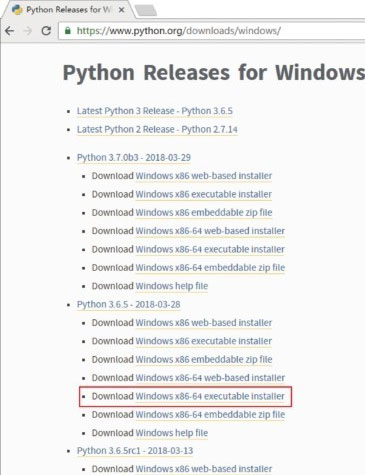Download highlighted 3.6.5 x86-64 executable installer
Image resolution: width=365 pixels, height=475 pixels.
(210, 396)
